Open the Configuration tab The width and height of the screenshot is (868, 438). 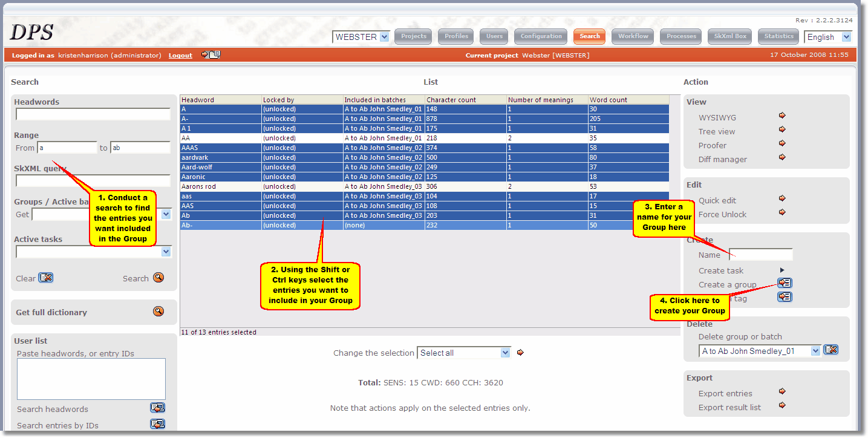tap(541, 36)
